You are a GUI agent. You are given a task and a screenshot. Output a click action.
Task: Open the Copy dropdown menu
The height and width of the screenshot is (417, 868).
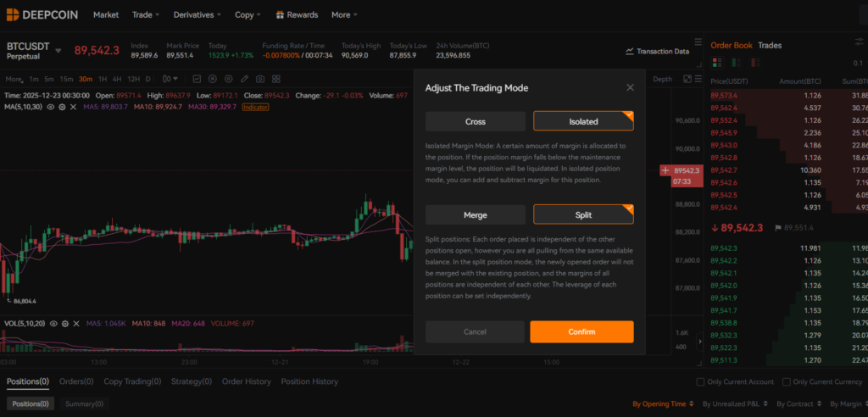coord(247,15)
